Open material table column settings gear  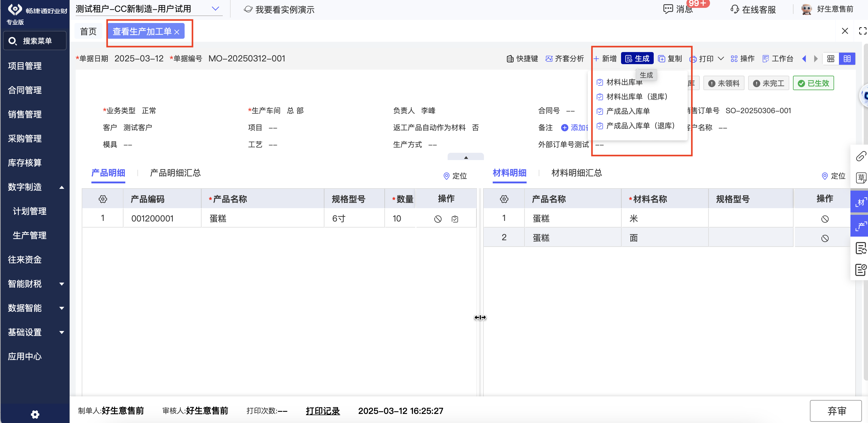coord(504,199)
